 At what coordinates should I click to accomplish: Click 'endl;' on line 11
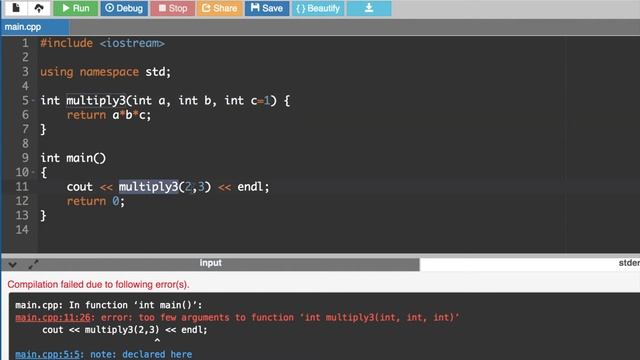(x=253, y=187)
